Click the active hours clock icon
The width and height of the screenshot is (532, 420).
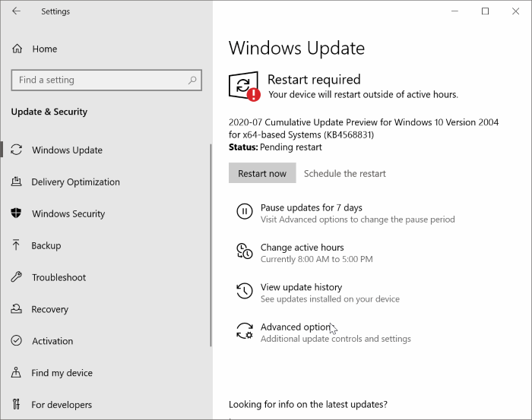pyautogui.click(x=244, y=251)
